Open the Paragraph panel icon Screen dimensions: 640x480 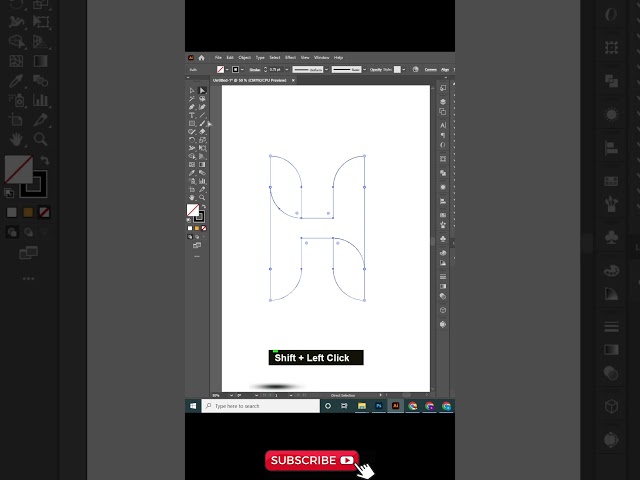pyautogui.click(x=443, y=135)
